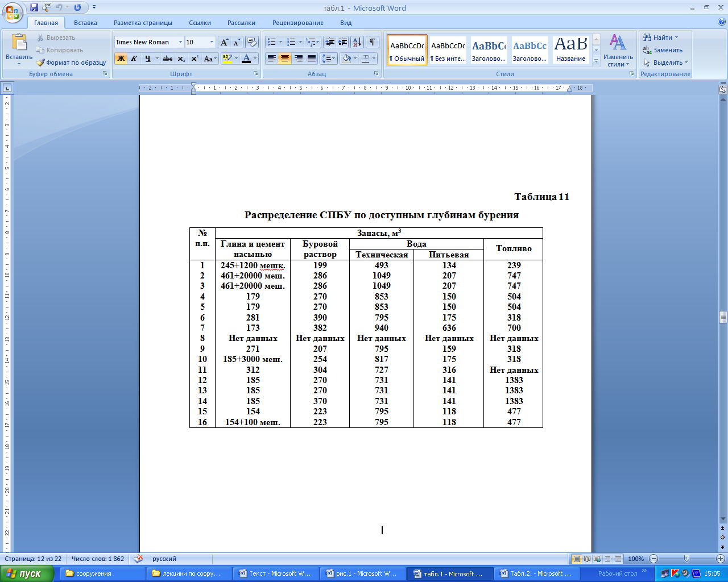Open the Рецензирование ribbon tab

pos(297,23)
